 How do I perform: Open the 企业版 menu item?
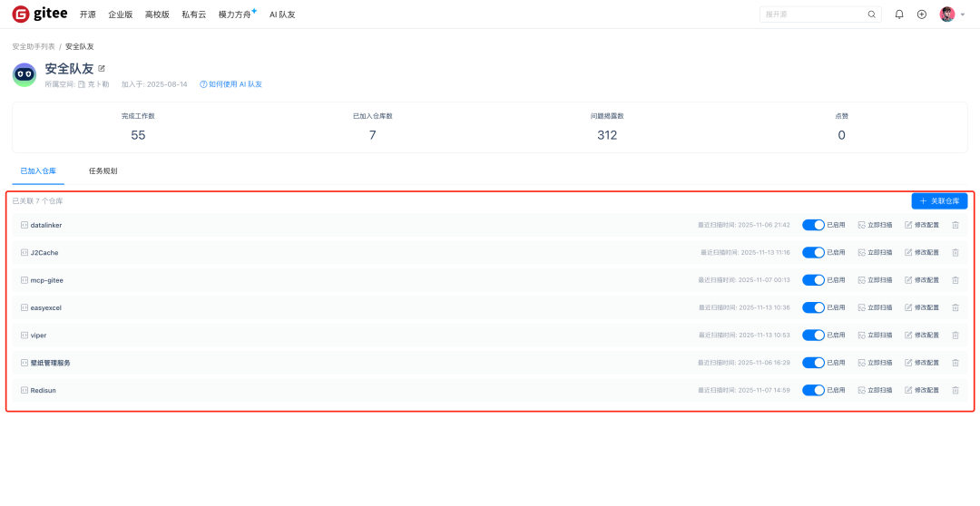[x=120, y=15]
